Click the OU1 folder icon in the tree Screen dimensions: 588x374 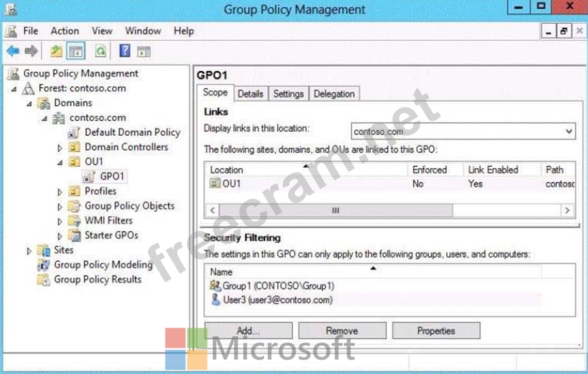tap(74, 162)
